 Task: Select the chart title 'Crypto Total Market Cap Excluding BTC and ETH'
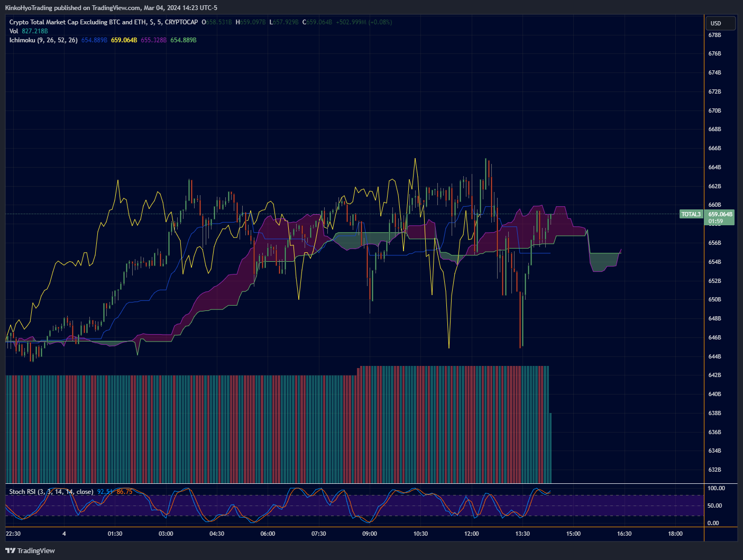coord(78,22)
